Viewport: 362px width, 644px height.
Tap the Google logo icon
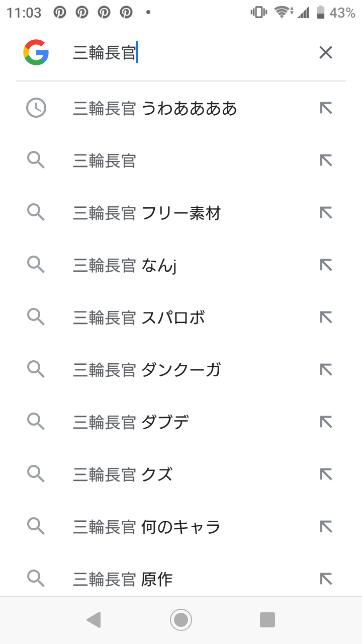coord(36,52)
